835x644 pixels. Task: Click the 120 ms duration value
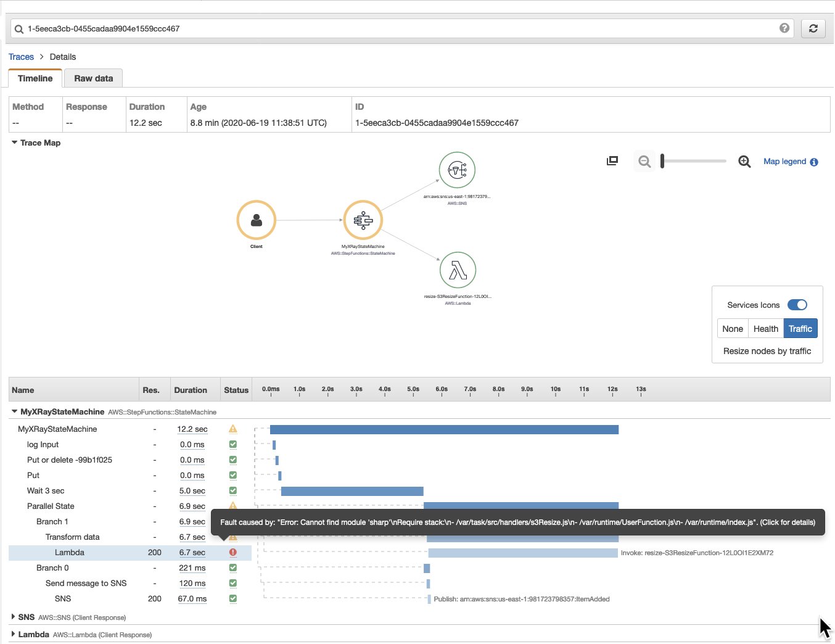coord(192,583)
